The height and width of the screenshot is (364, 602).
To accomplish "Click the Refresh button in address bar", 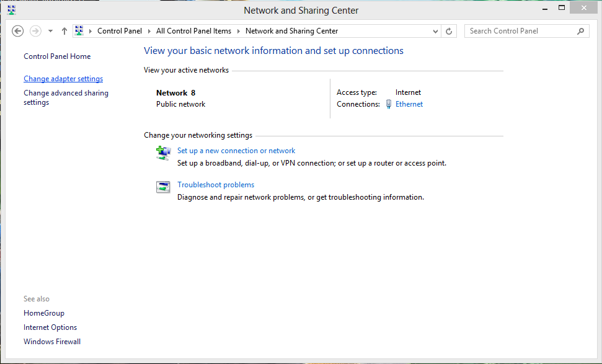I will pos(449,31).
